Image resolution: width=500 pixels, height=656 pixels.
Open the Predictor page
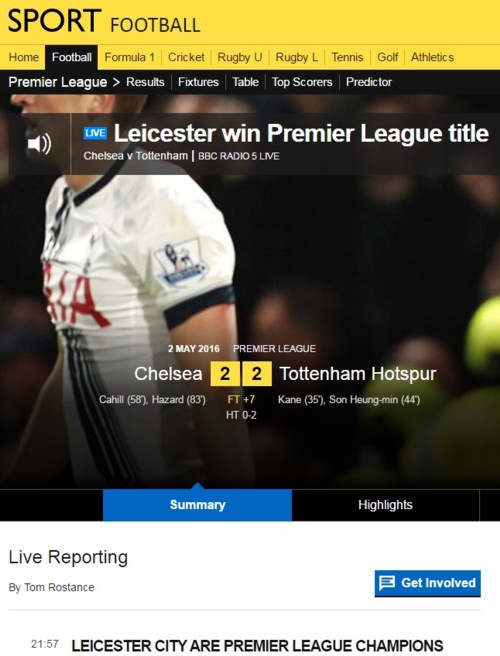click(369, 82)
